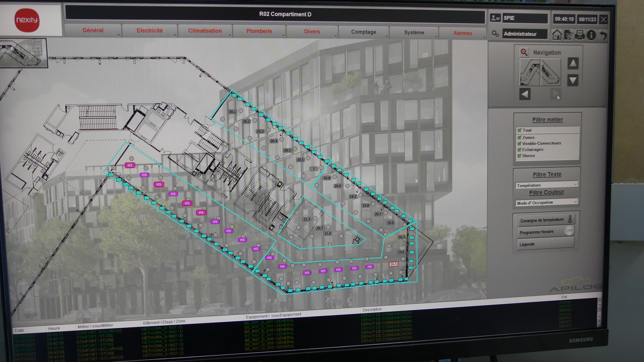644x362 pixels.
Task: Open the Electricité menu tab
Action: [150, 30]
